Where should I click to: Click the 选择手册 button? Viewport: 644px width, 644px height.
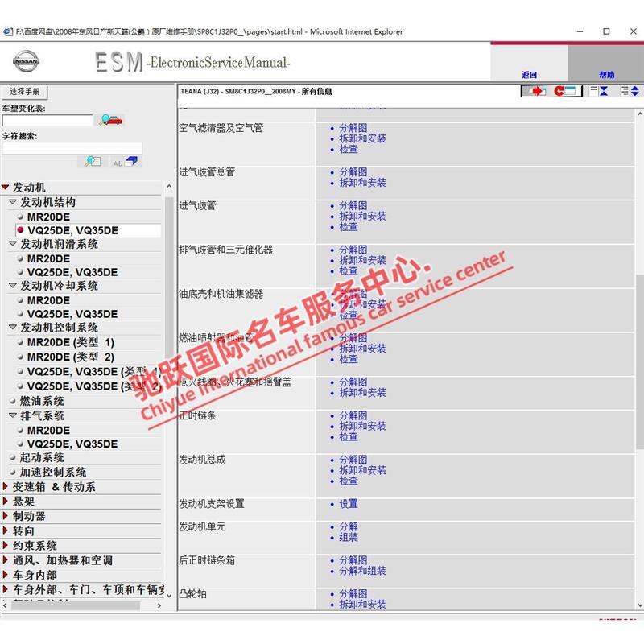[x=25, y=92]
